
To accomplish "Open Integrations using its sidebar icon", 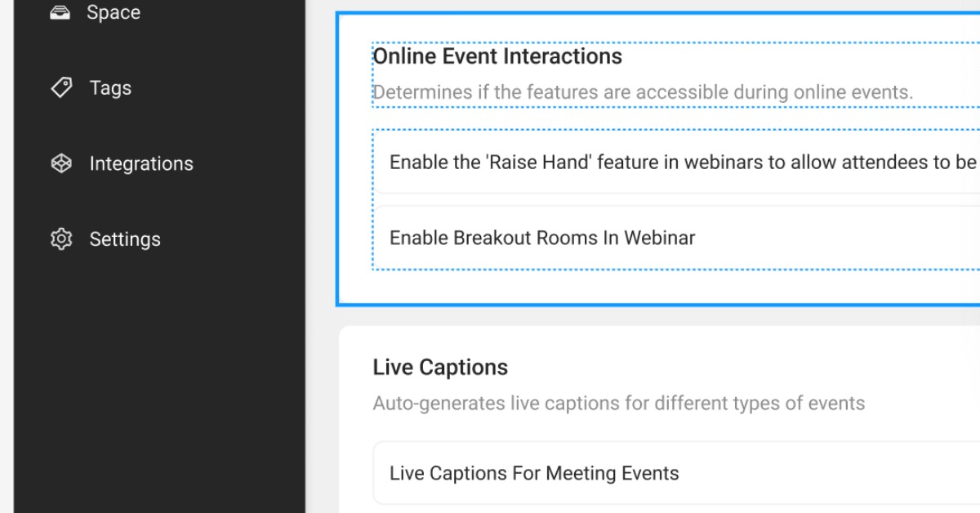I will pos(60,163).
